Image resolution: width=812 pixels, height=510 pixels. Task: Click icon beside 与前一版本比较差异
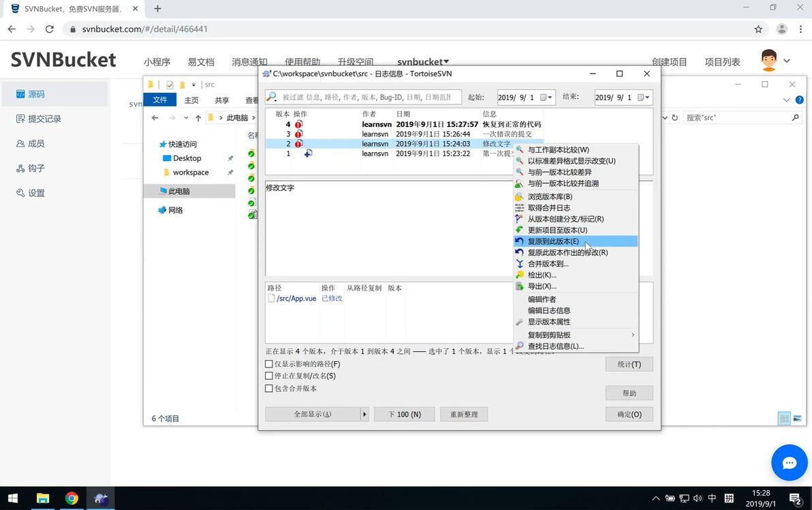519,172
